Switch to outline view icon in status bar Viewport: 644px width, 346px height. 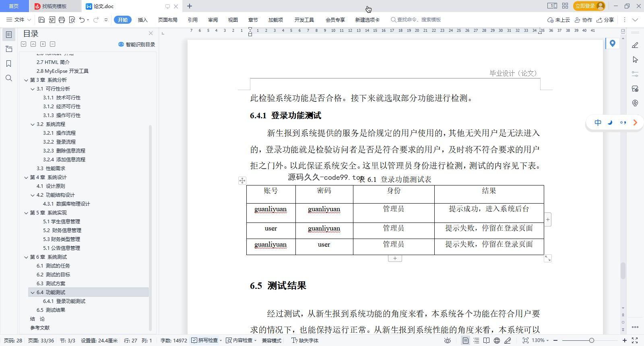point(476,340)
